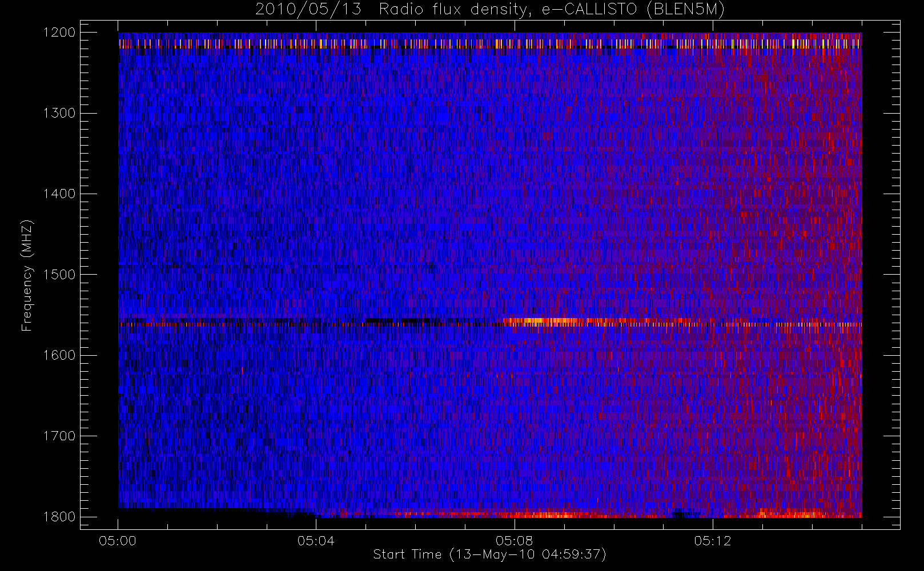Click the 05:12 time tick label

click(713, 541)
